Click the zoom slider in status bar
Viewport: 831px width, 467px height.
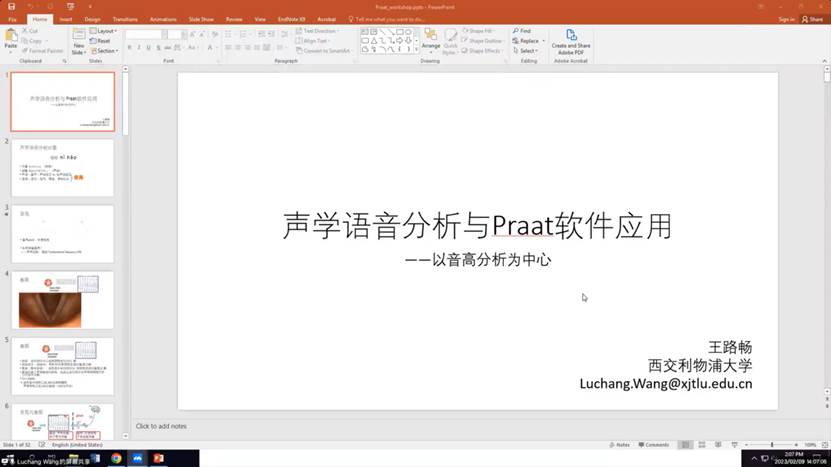click(x=772, y=444)
